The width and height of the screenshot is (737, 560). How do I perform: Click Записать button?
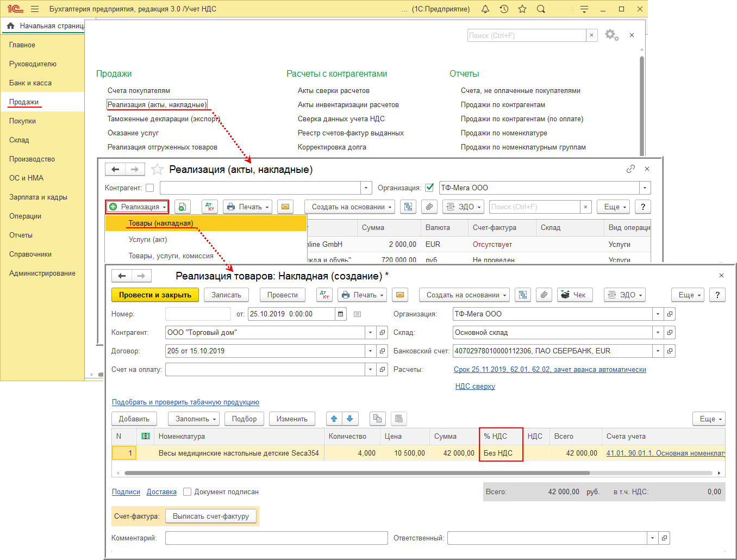pos(226,295)
